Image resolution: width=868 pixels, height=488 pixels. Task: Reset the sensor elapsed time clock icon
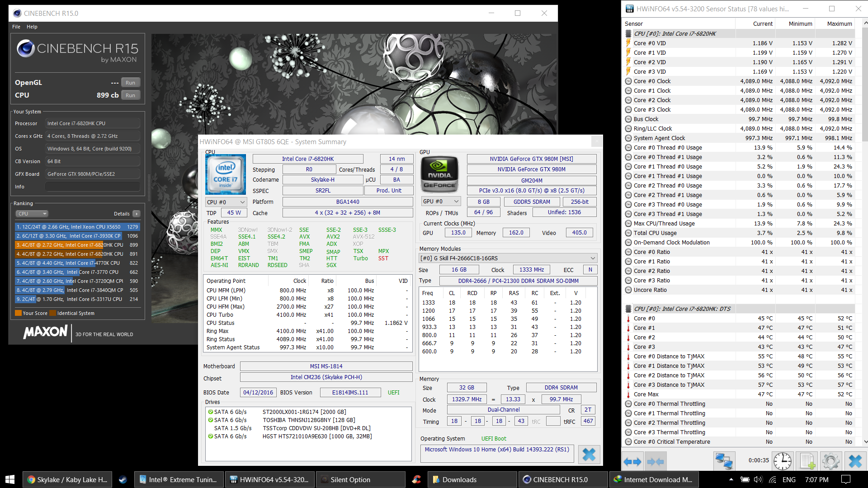(782, 462)
